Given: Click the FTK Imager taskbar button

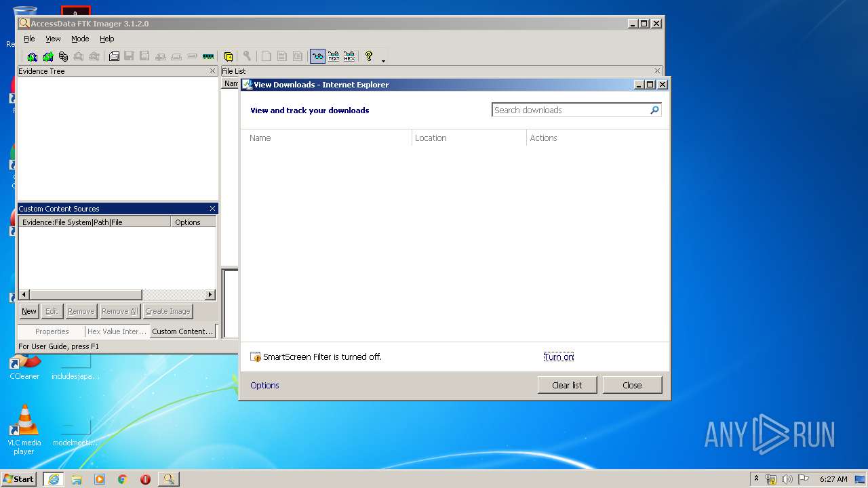Looking at the screenshot, I should [x=168, y=479].
